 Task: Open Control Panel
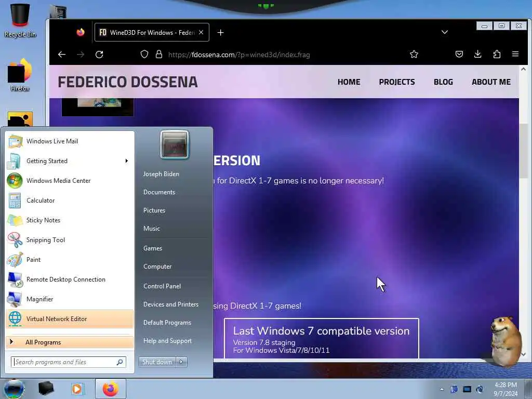point(162,286)
